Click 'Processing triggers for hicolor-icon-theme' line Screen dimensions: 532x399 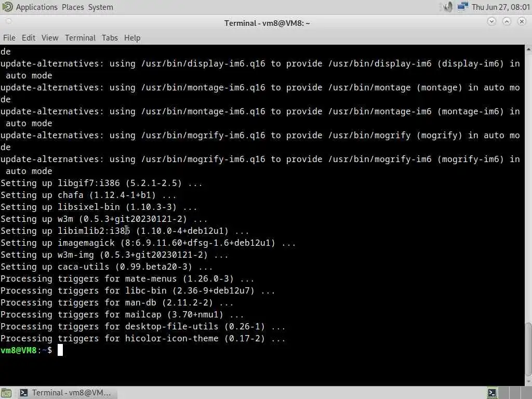point(142,339)
